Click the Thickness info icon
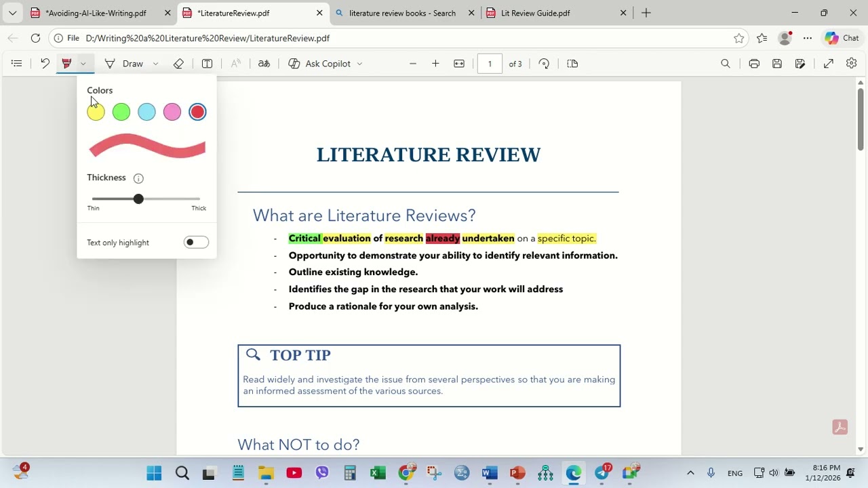The width and height of the screenshot is (868, 488). click(x=138, y=178)
